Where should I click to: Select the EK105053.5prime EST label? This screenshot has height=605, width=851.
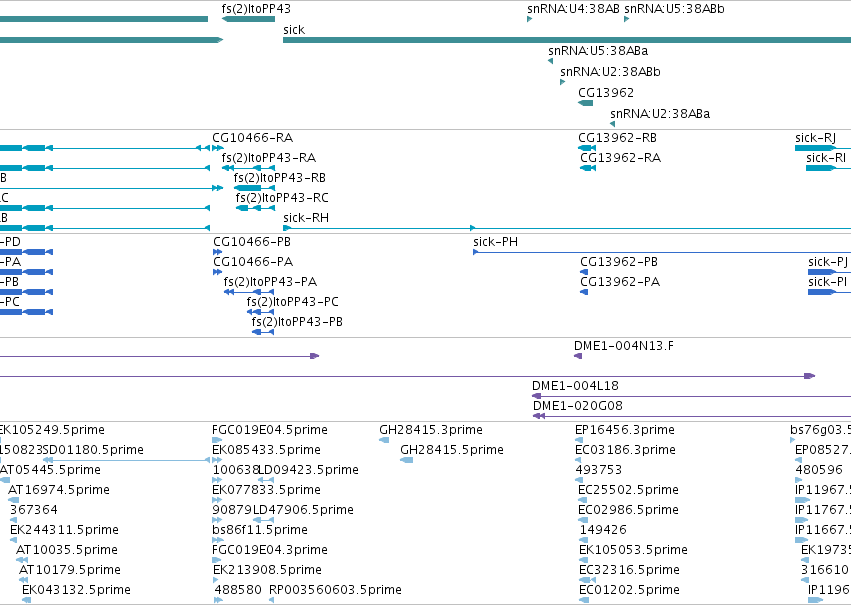click(x=633, y=550)
